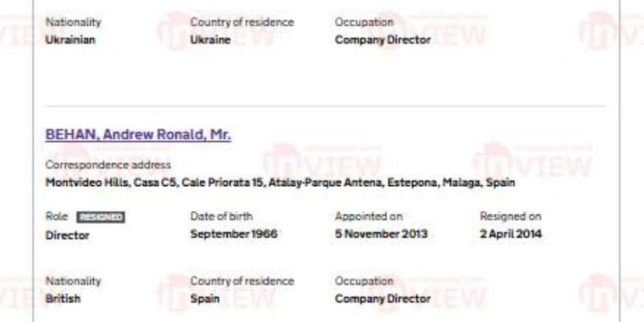Click the RESIGNED status badge
This screenshot has height=322, width=644.
pyautogui.click(x=101, y=217)
